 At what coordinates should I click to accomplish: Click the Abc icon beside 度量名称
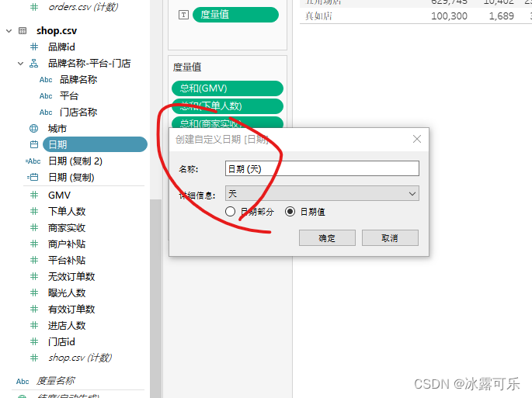(x=23, y=382)
